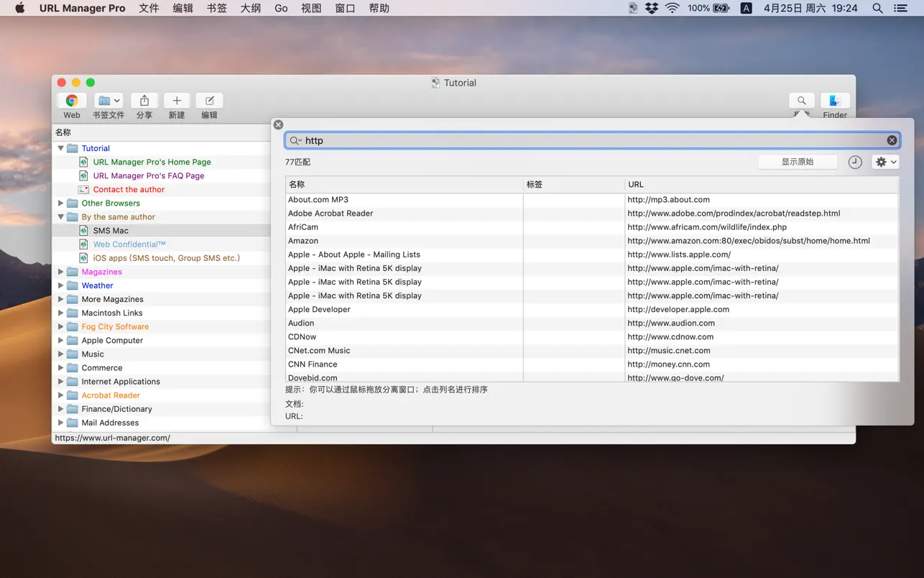The height and width of the screenshot is (578, 924).
Task: Expand the Other Browsers folder
Action: click(61, 203)
